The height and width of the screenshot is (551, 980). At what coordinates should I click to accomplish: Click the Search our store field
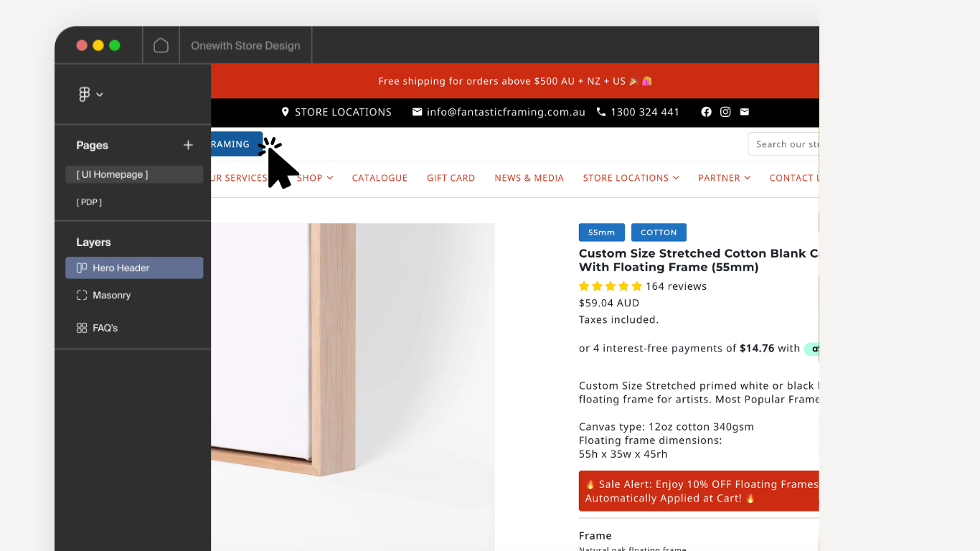click(x=783, y=144)
